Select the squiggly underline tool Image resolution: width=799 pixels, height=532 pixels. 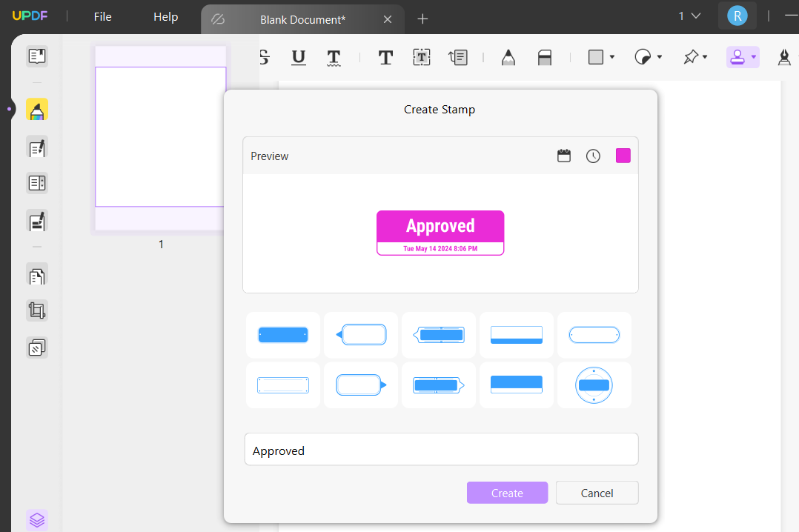click(x=334, y=56)
